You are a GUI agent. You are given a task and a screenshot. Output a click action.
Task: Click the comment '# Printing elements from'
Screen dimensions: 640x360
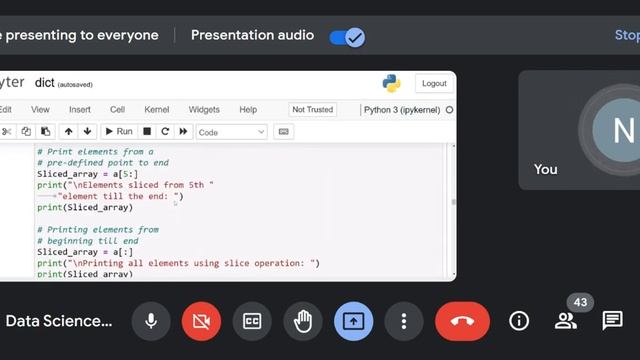(x=98, y=229)
